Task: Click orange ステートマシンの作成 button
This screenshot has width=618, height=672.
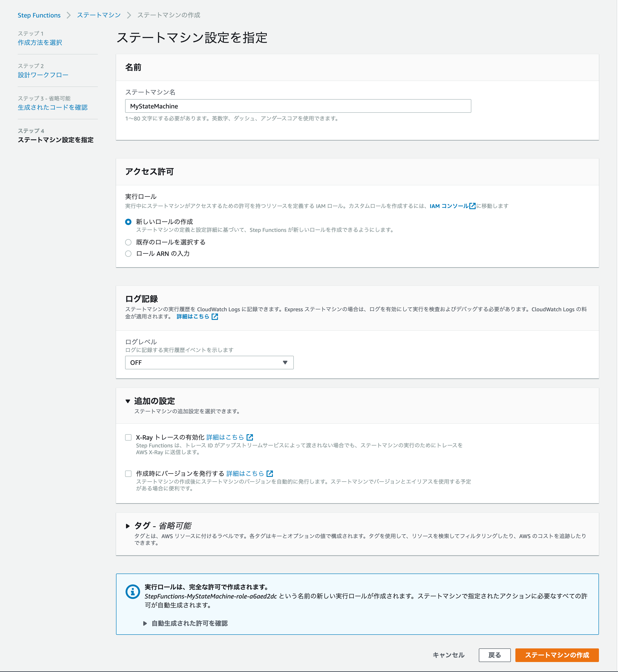Action: pyautogui.click(x=557, y=655)
